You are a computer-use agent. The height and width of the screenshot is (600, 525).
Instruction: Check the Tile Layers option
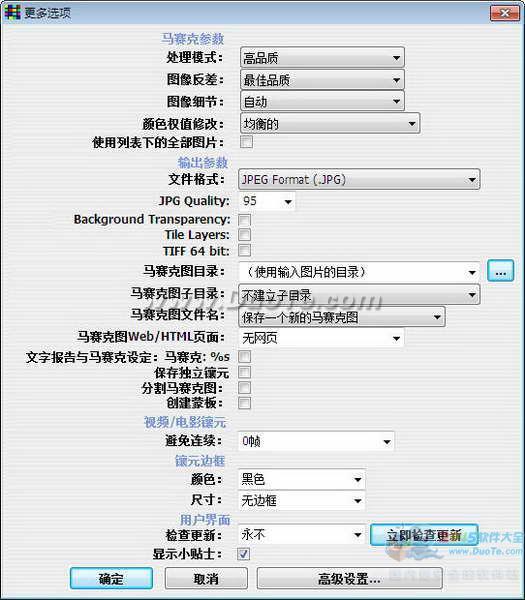point(245,235)
